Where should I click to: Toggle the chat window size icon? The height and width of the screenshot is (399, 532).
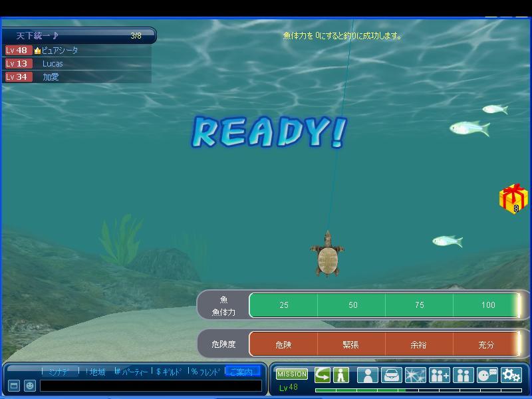click(x=14, y=386)
